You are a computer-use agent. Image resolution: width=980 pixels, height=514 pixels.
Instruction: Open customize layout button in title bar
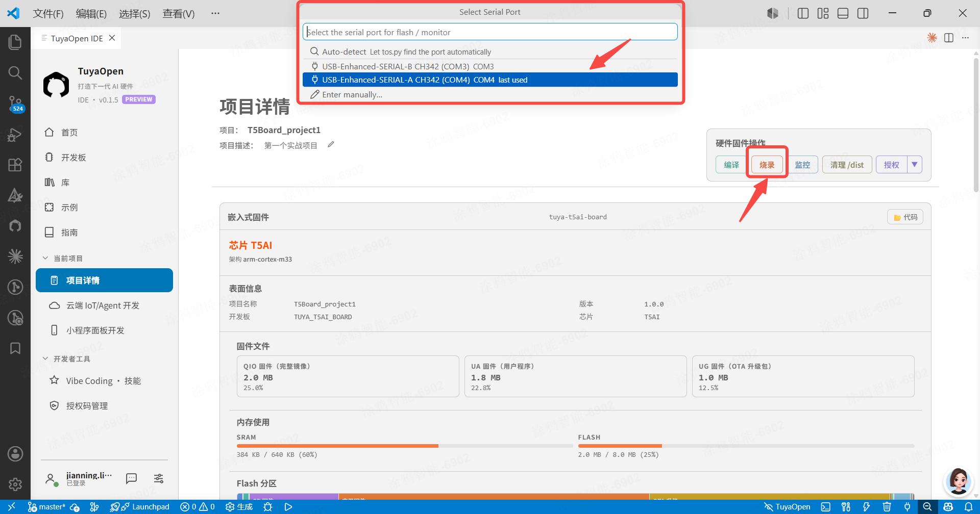[823, 13]
